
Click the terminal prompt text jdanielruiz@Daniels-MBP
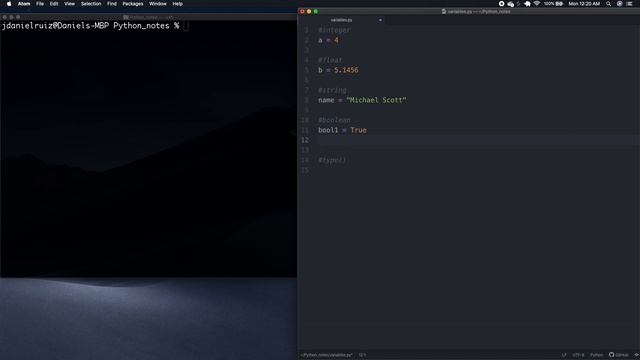coord(55,26)
